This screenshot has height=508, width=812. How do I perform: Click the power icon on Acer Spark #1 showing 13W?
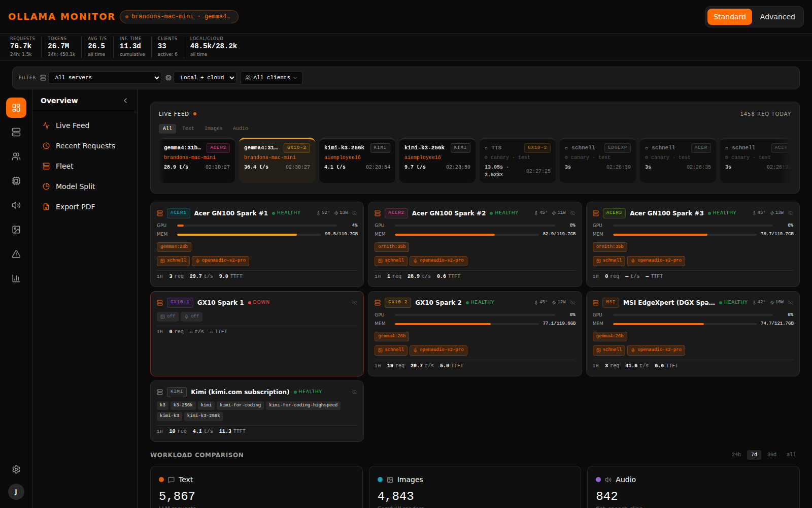click(x=336, y=213)
